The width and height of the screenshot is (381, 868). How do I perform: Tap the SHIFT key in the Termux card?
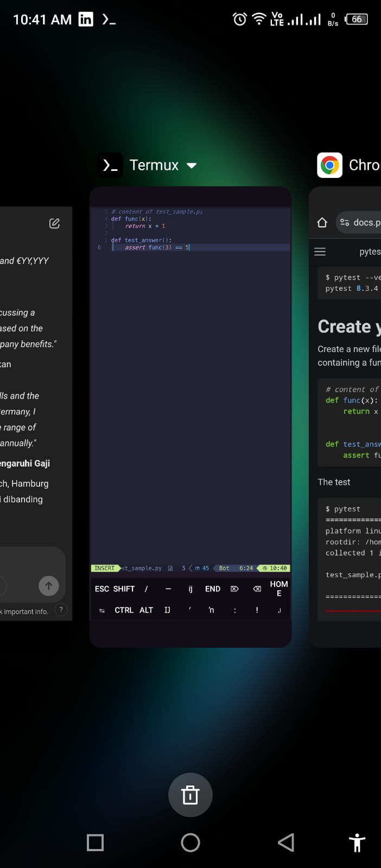124,589
